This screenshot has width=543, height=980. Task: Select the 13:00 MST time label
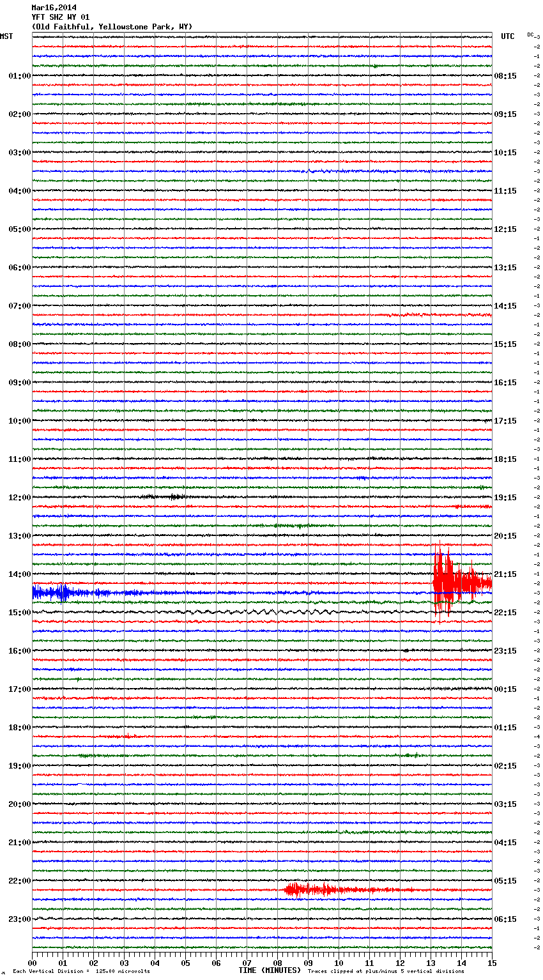tap(19, 536)
